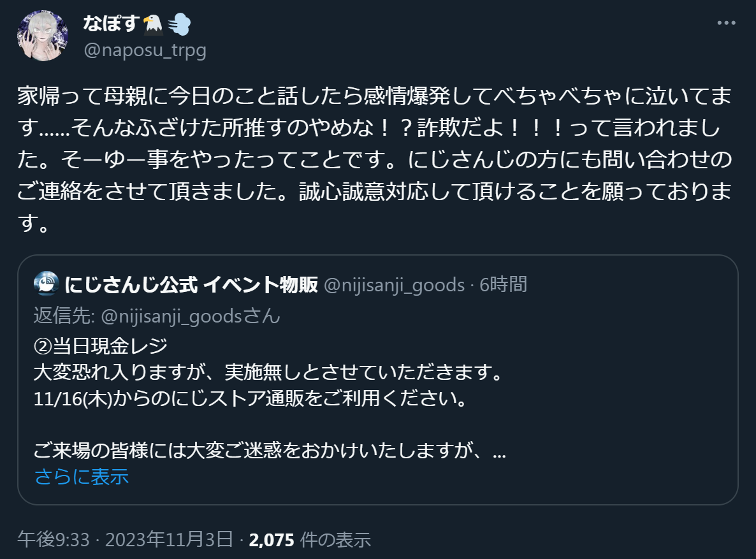Image resolution: width=756 pixels, height=559 pixels.
Task: Click the eagle emoji beside なぽす
Action: pyautogui.click(x=153, y=24)
